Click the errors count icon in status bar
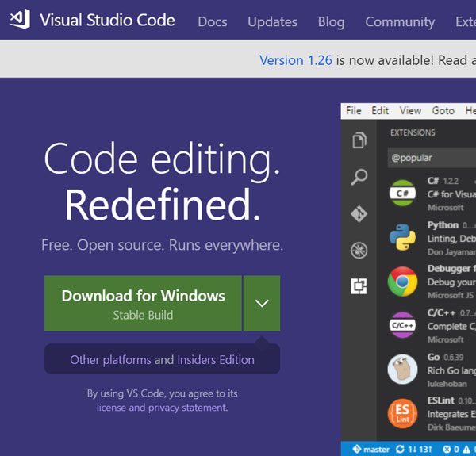This screenshot has width=476, height=456. [447, 450]
